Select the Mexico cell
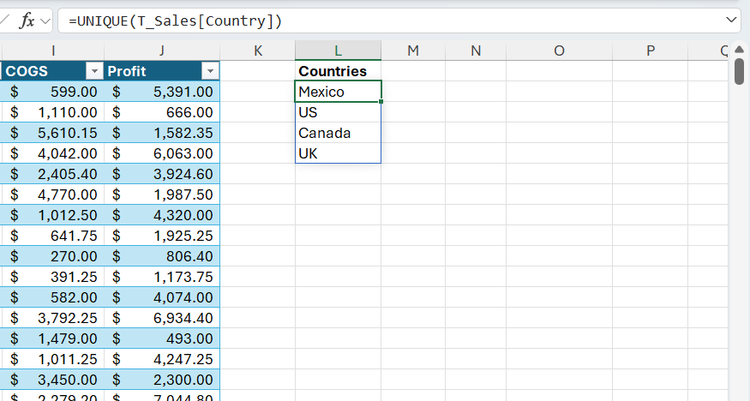This screenshot has height=401, width=750. click(x=338, y=91)
